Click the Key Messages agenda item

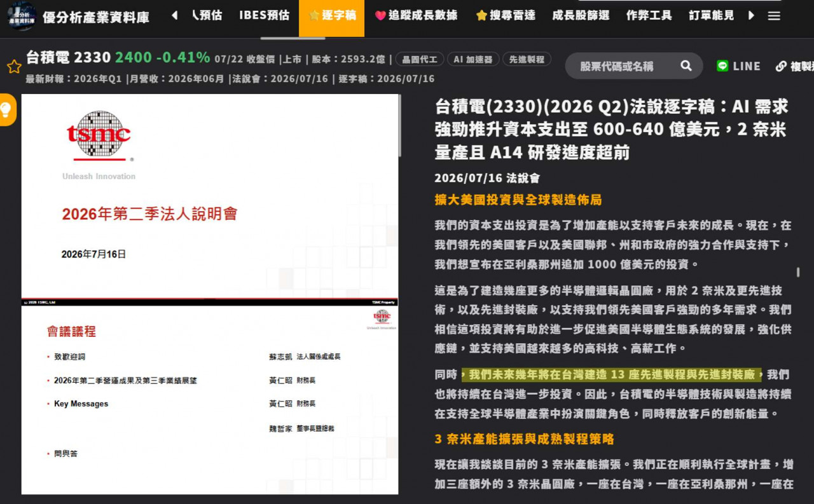point(81,404)
